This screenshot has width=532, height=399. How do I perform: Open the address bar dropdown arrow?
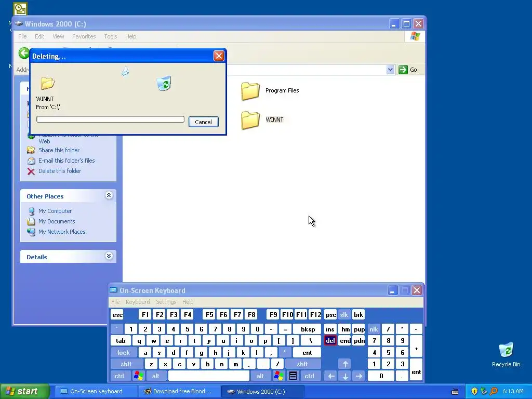click(390, 70)
